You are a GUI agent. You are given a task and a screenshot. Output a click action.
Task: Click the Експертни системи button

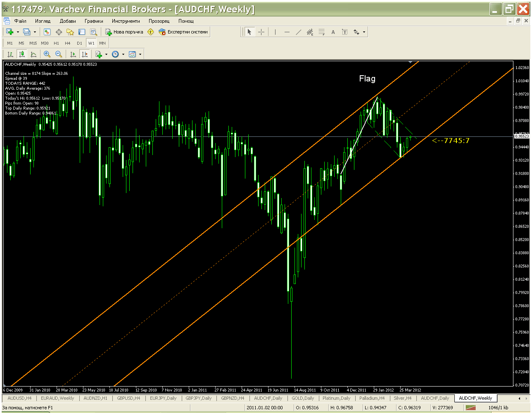click(x=184, y=32)
